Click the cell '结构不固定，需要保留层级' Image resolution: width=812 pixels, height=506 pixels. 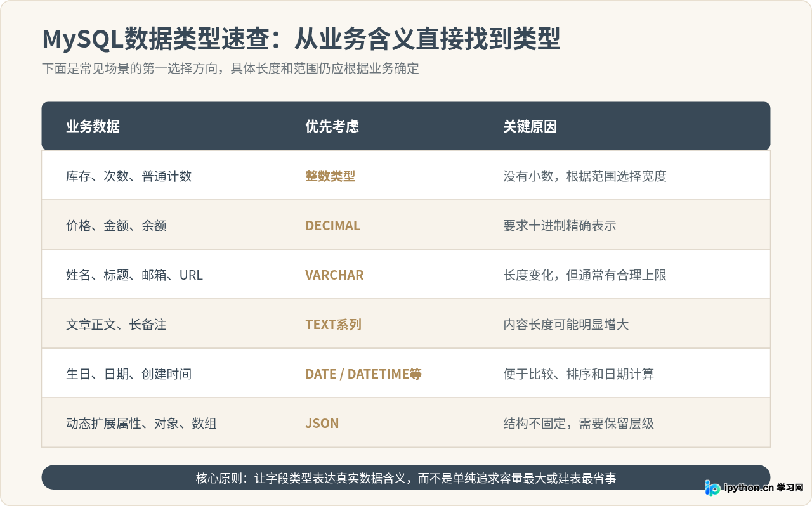pyautogui.click(x=579, y=423)
